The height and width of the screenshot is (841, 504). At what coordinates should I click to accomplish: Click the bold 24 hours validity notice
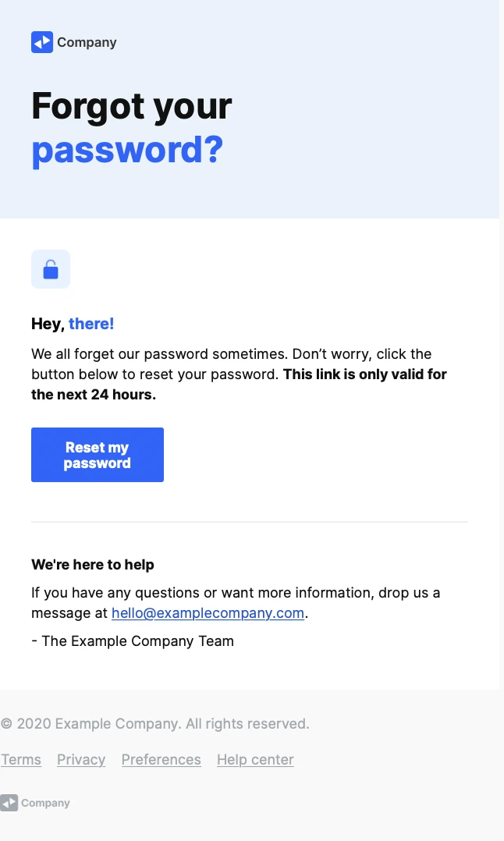[x=364, y=374]
